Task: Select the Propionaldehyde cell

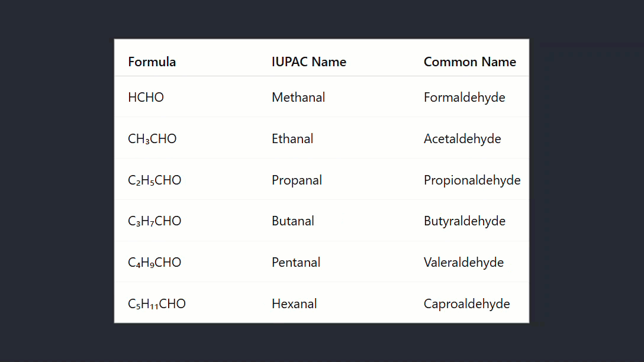Action: (x=472, y=180)
